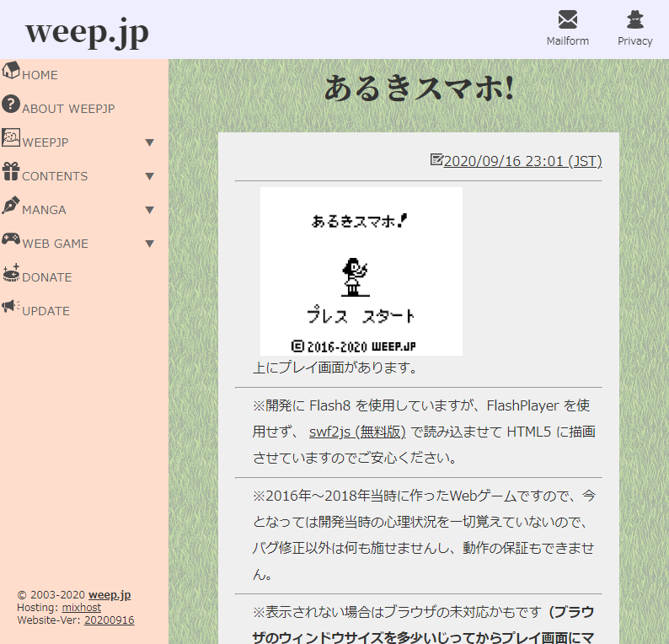Click the HOME house icon
This screenshot has height=644, width=669.
pyautogui.click(x=11, y=70)
